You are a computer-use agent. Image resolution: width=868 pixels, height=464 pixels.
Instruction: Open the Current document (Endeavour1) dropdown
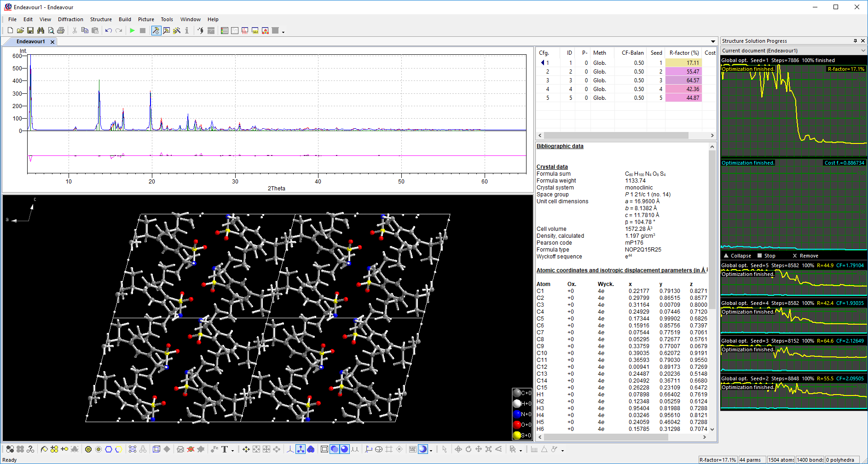[862, 51]
